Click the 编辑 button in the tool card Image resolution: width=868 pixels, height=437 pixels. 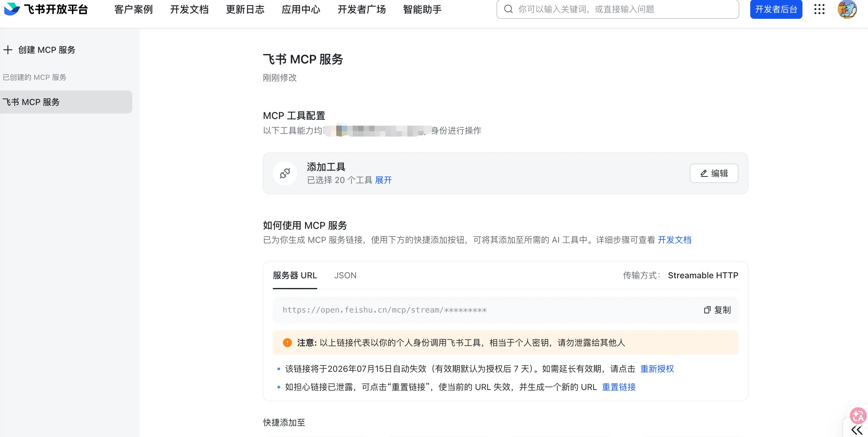(x=714, y=173)
